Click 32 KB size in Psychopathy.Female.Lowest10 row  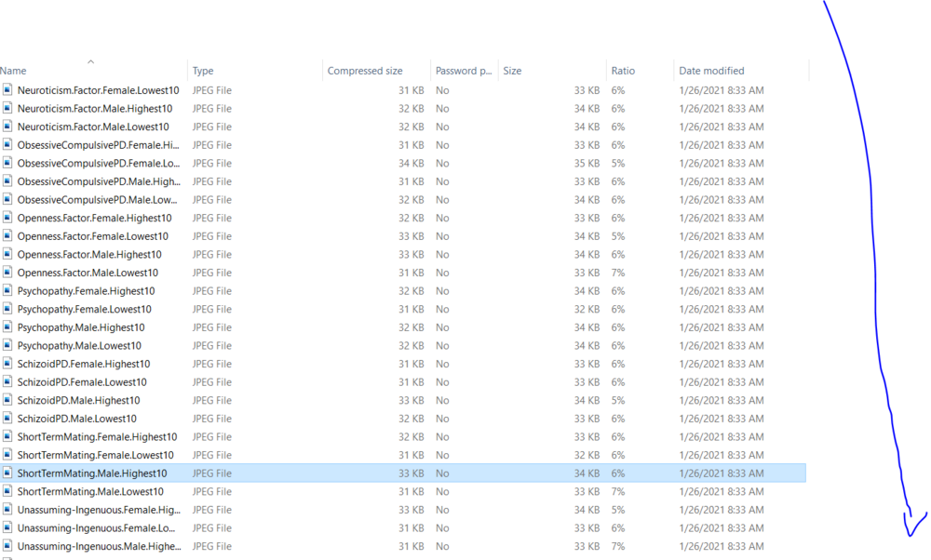click(587, 309)
